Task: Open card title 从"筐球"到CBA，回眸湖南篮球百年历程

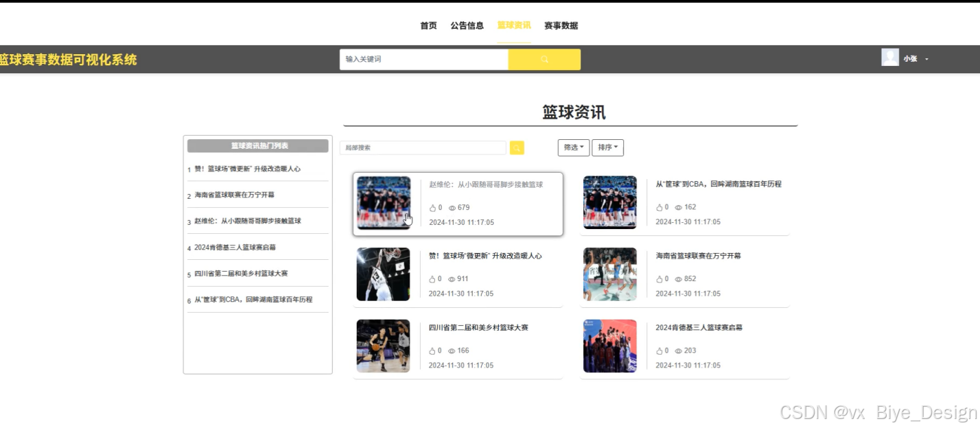Action: tap(719, 184)
